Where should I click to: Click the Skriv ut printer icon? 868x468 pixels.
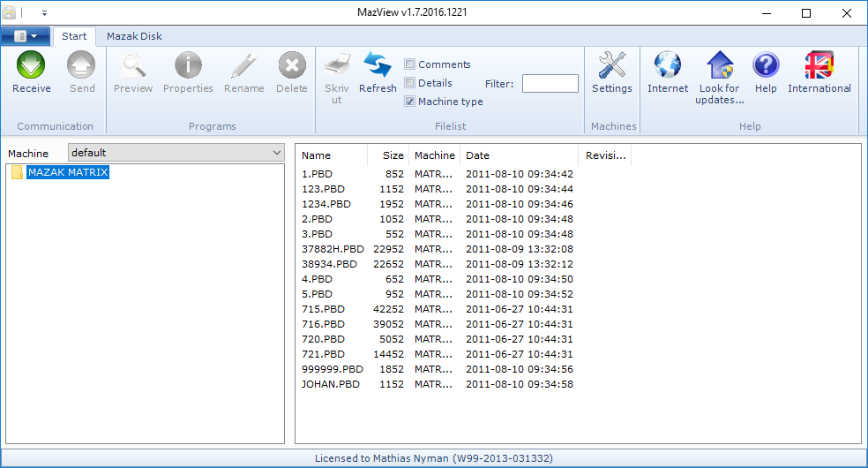tap(337, 64)
